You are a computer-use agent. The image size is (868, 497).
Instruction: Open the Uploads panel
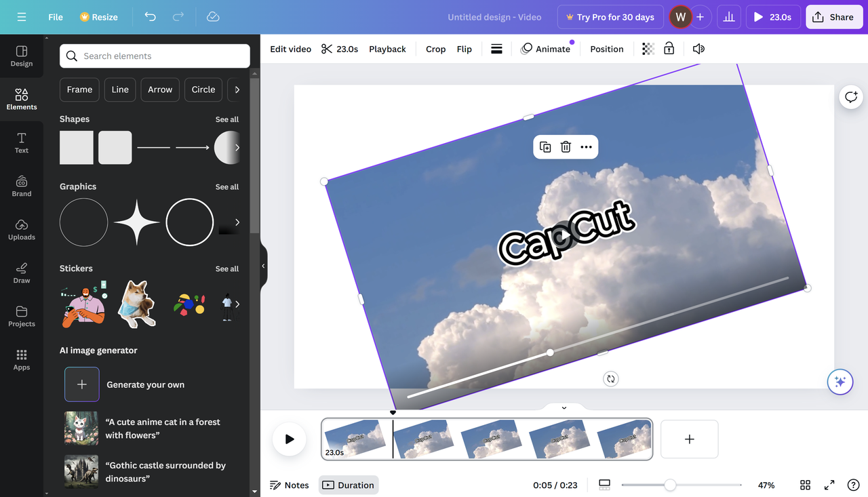click(x=21, y=229)
